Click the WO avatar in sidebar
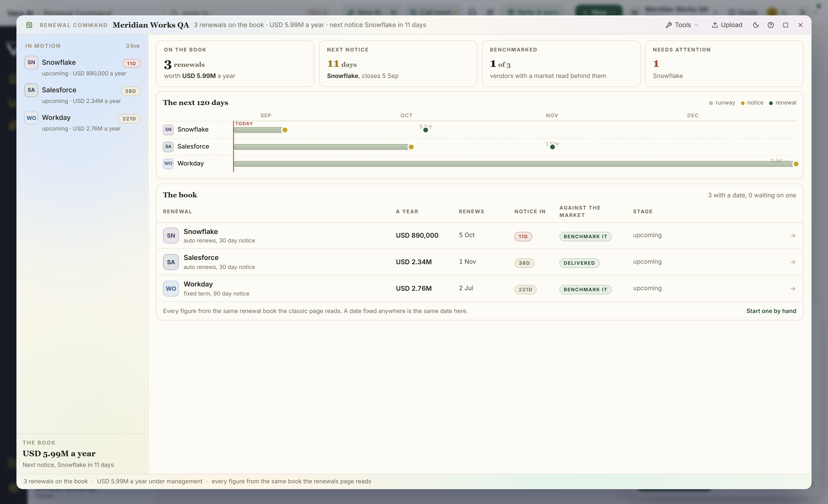 coord(31,118)
